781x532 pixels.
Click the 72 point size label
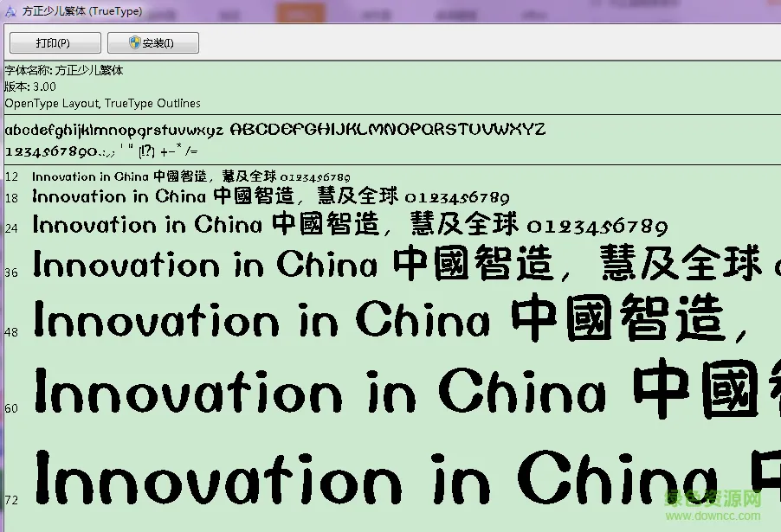[11, 500]
